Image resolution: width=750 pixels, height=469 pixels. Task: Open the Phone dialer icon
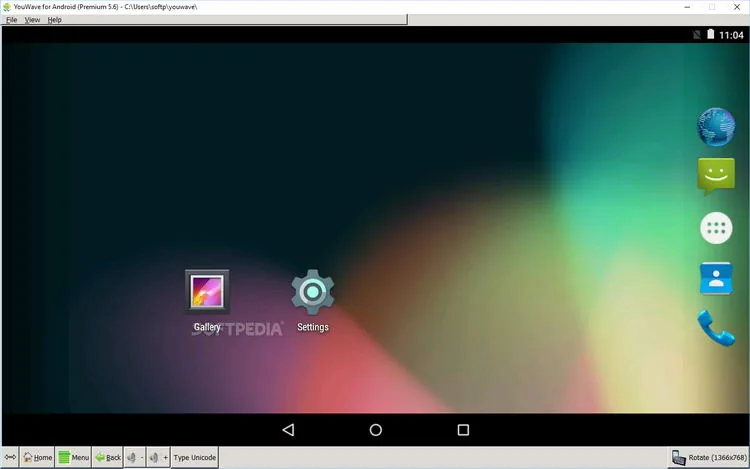[x=716, y=328]
